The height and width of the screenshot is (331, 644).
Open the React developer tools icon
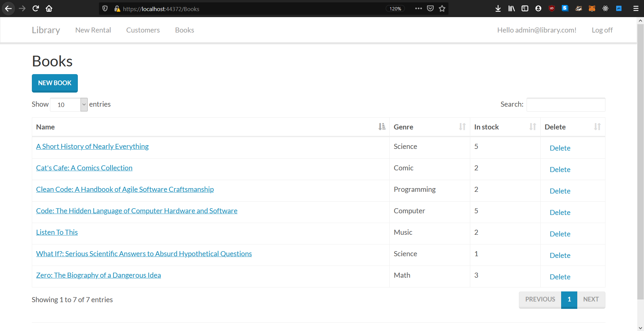pyautogui.click(x=605, y=9)
